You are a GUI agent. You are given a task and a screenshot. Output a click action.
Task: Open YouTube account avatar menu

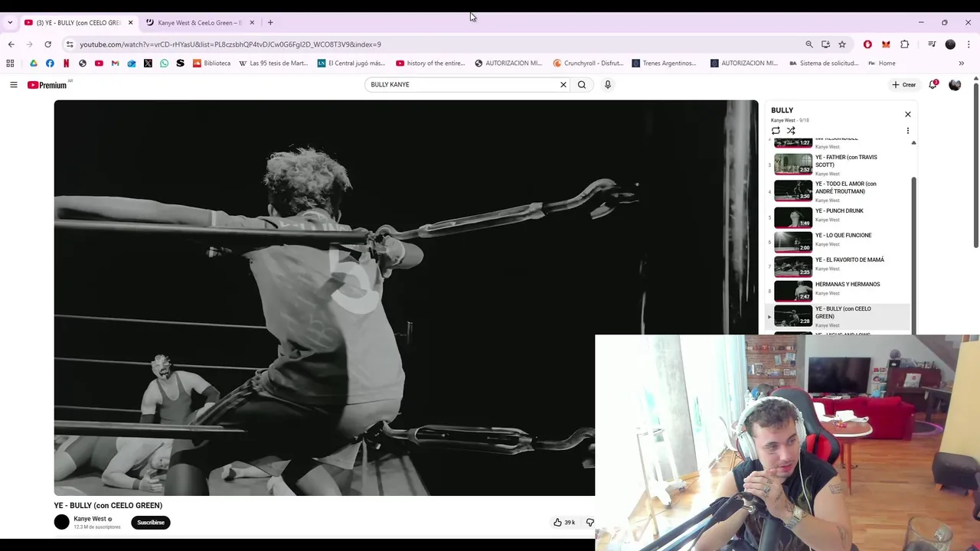955,85
